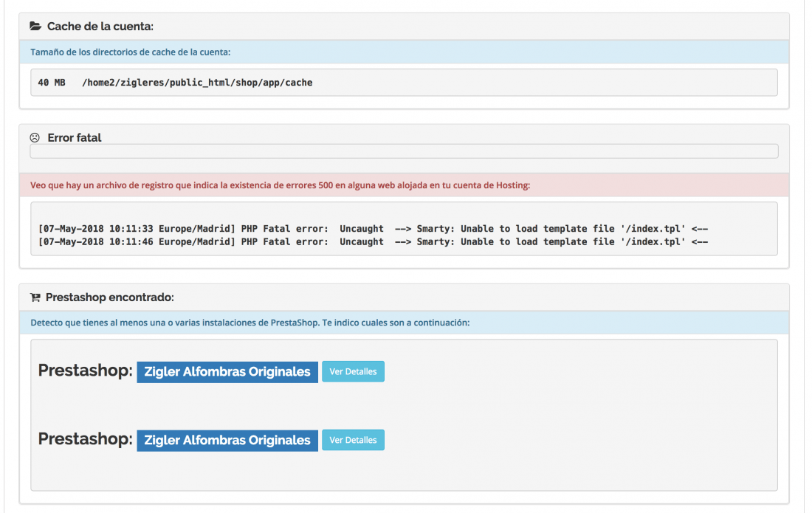
Task: Click the red errores 500 warning message
Action: pyautogui.click(x=281, y=185)
